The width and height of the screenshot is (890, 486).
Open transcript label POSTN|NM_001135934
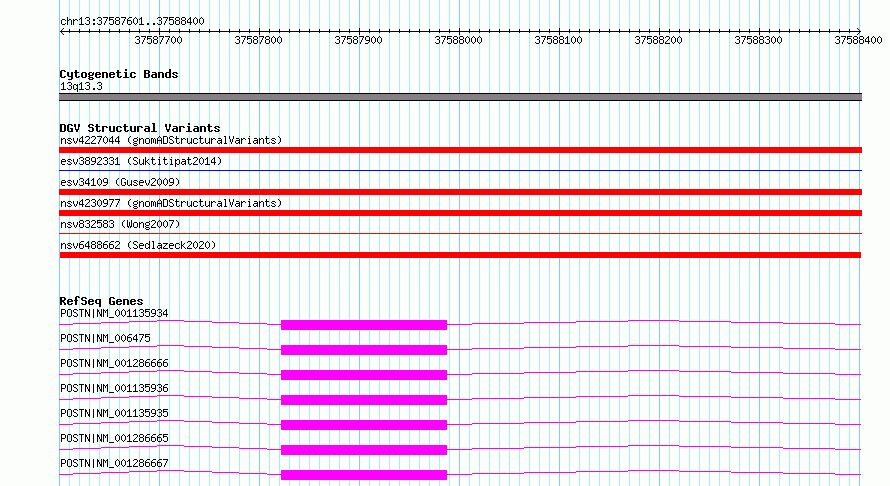click(114, 313)
